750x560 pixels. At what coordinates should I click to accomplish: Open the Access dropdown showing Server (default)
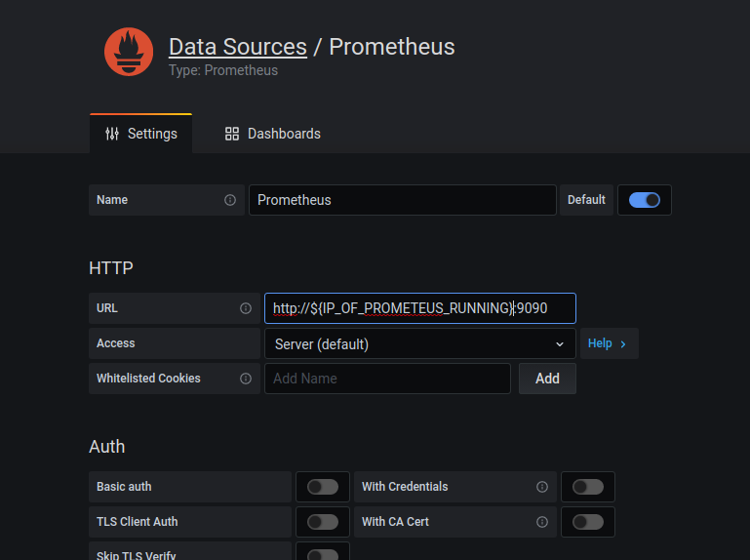pyautogui.click(x=420, y=343)
